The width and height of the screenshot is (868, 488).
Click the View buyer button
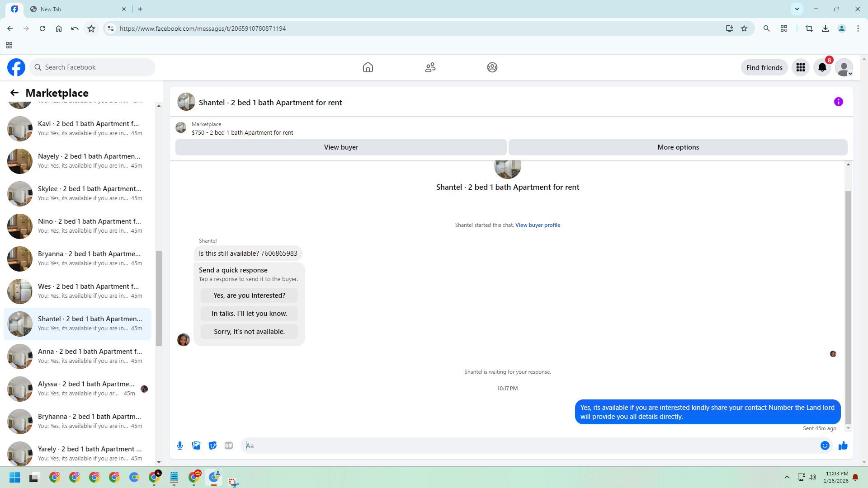tap(341, 147)
